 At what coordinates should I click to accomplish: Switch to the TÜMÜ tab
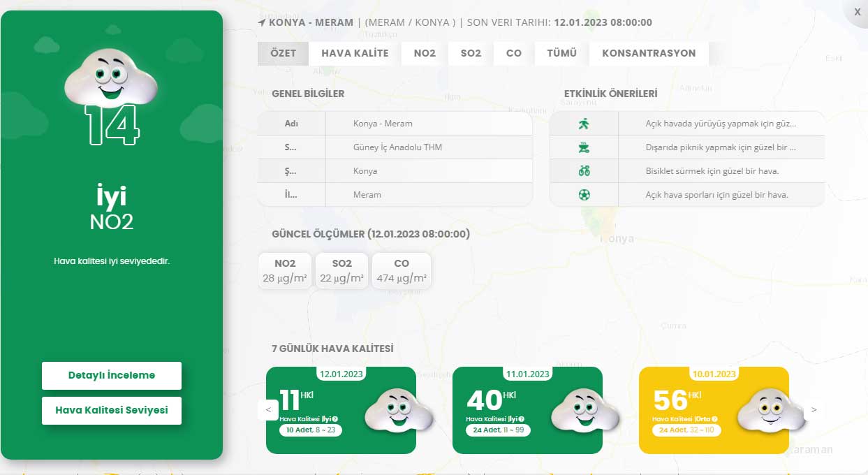click(562, 53)
